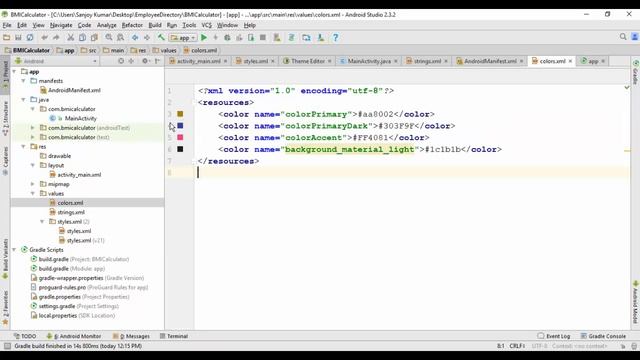Open the VCS menu

[x=207, y=25]
